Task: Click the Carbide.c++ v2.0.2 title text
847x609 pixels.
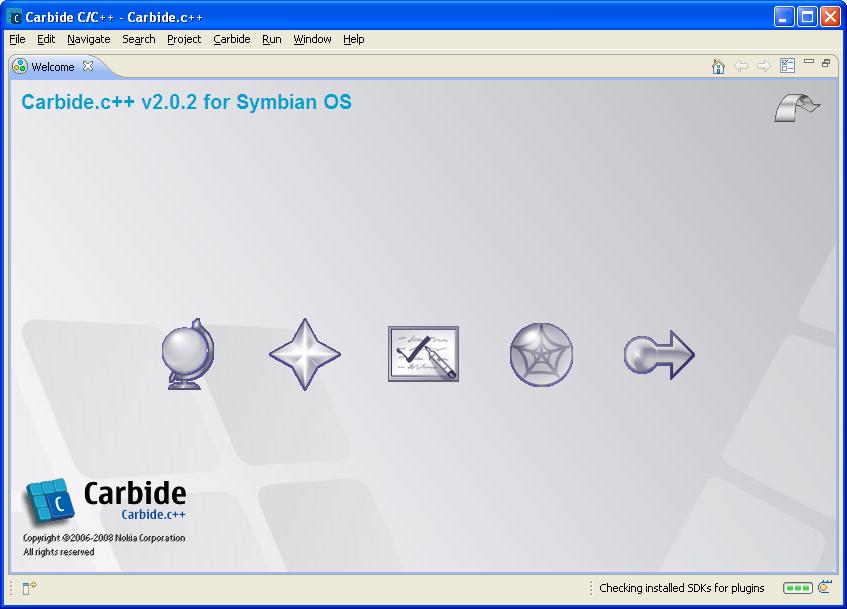Action: (x=186, y=102)
